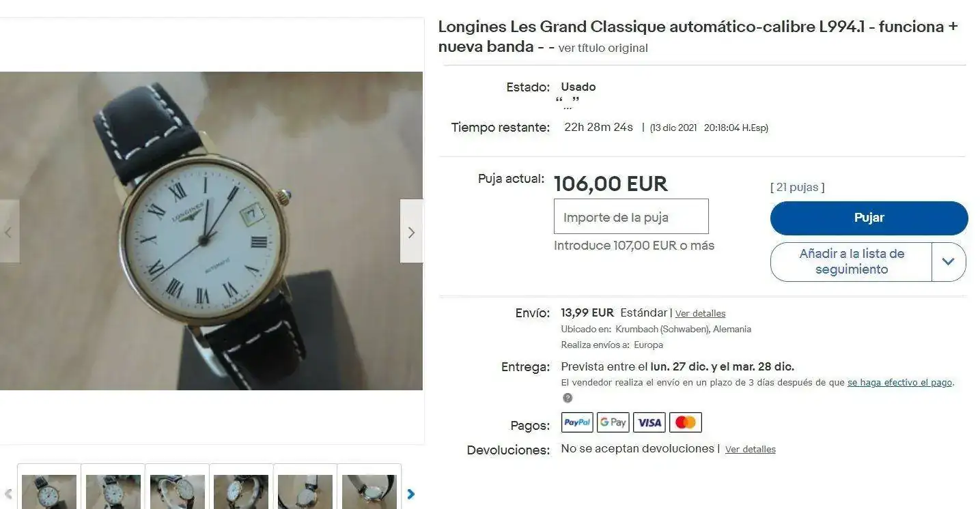Open ver título original link
The height and width of the screenshot is (509, 980).
coord(603,48)
